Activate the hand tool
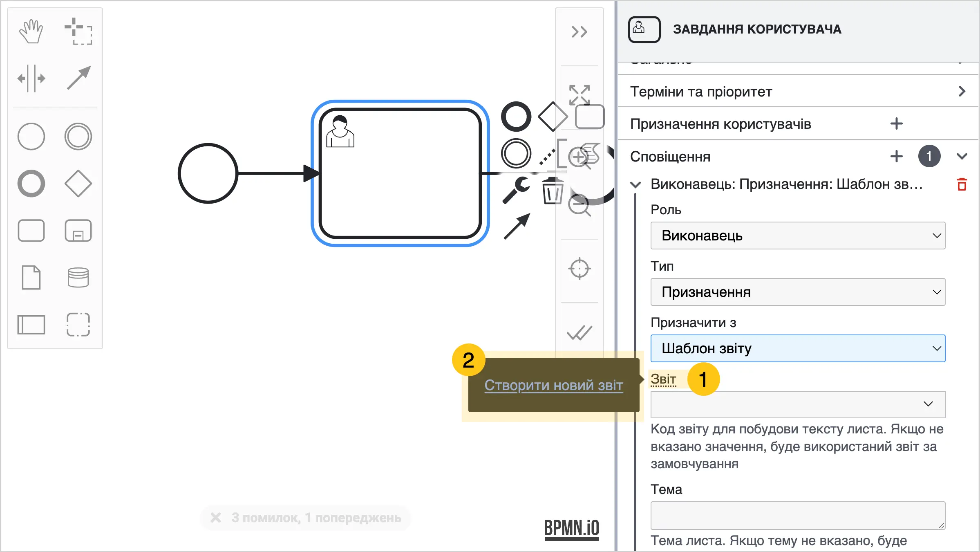 31,31
